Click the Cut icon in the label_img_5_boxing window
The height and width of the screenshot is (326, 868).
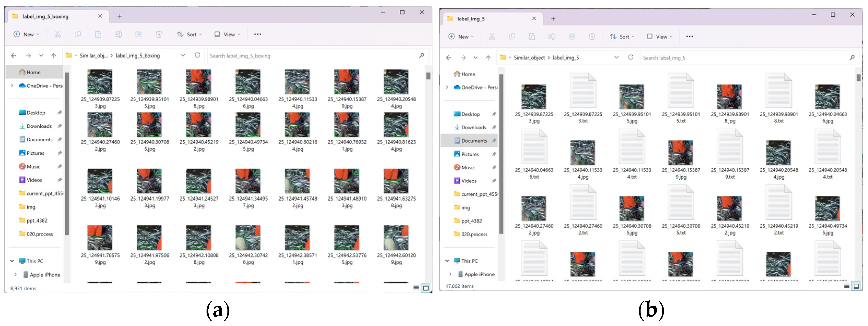[x=58, y=34]
